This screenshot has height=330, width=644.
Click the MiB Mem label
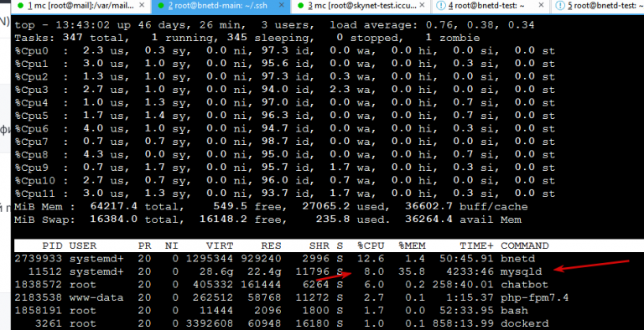[39, 207]
